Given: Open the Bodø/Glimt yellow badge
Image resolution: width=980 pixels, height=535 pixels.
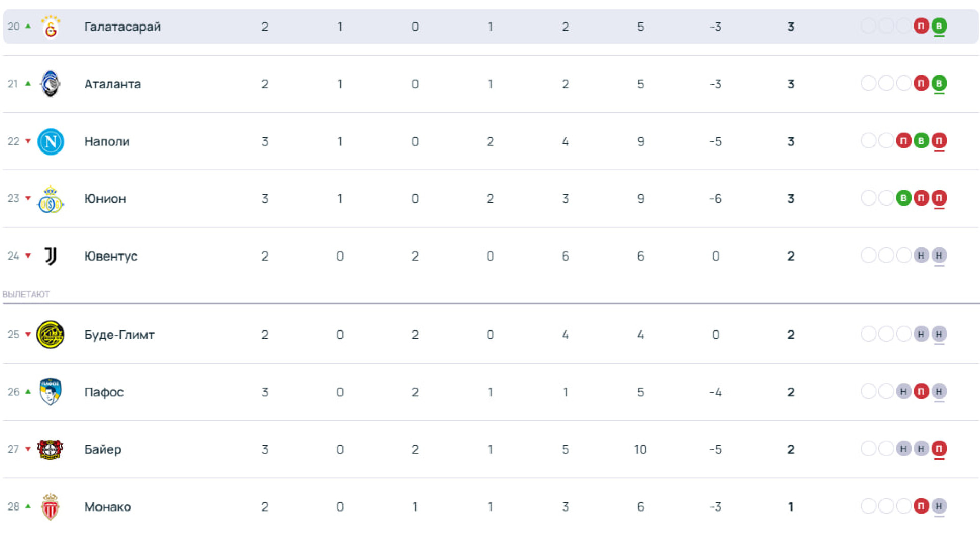Looking at the screenshot, I should click(51, 335).
